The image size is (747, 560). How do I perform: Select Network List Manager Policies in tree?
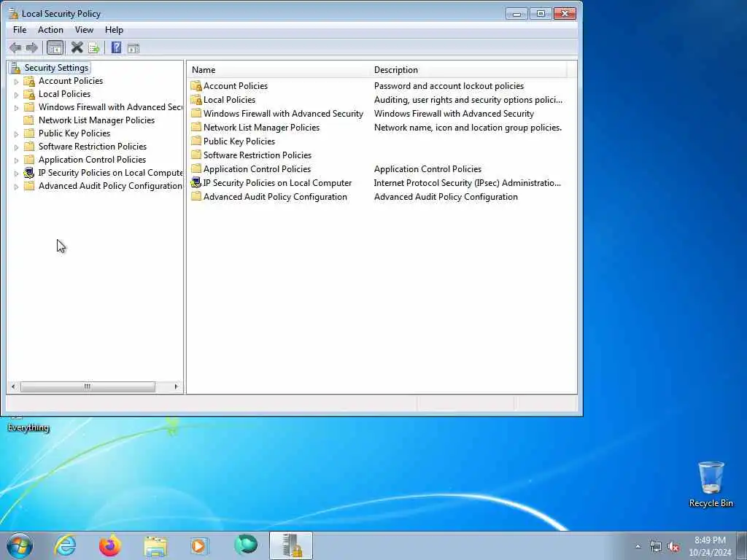pyautogui.click(x=96, y=120)
